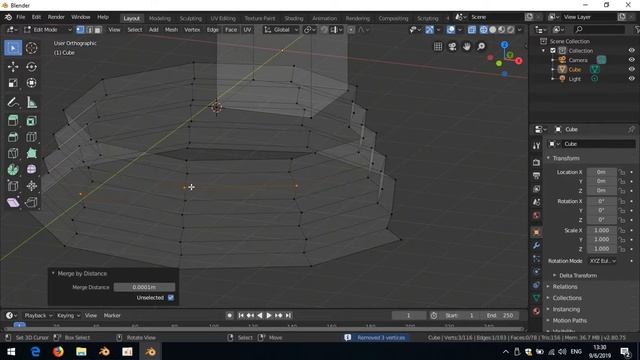Switch to perspective/orthographic grid icon
Screen dimensions: 640x360
pyautogui.click(x=438, y=47)
